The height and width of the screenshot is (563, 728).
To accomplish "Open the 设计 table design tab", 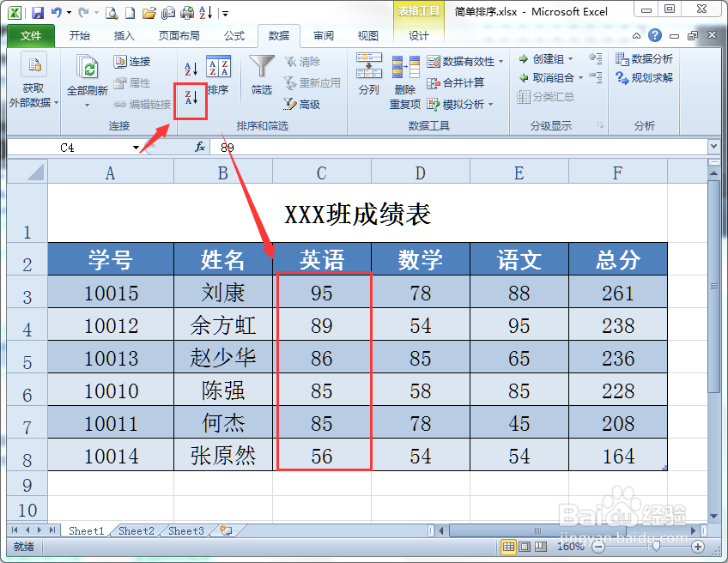I will (x=418, y=36).
